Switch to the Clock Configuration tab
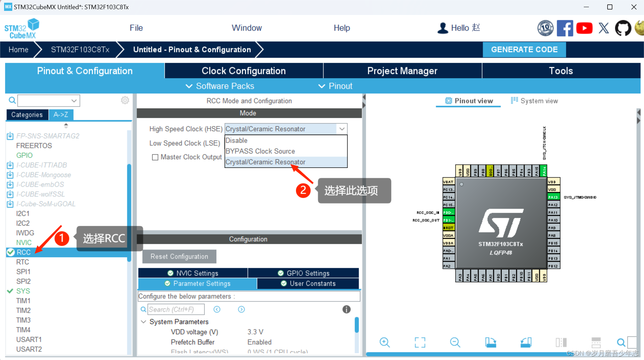Screen dimensions: 644x360 coord(244,71)
